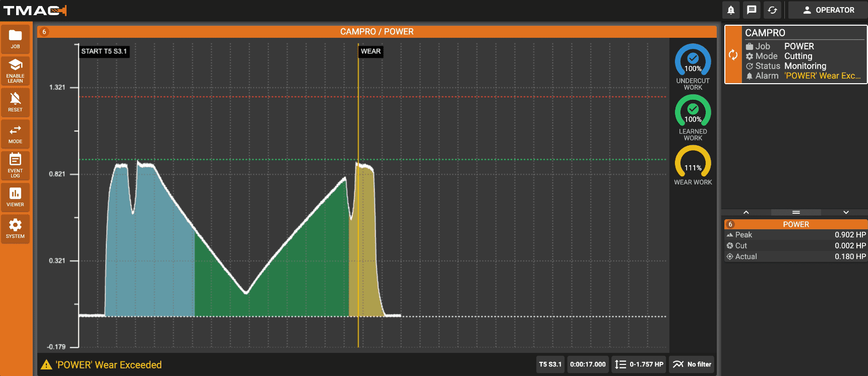
Task: Click the T5 S3.1 section button
Action: pyautogui.click(x=550, y=364)
